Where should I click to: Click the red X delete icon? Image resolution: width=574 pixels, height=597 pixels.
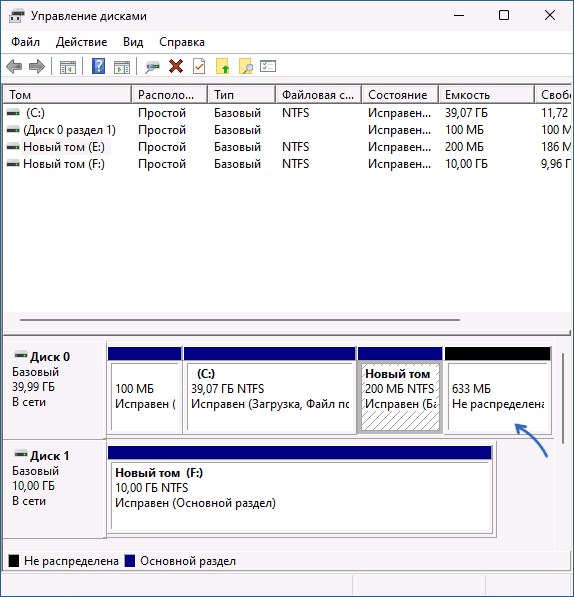click(176, 66)
